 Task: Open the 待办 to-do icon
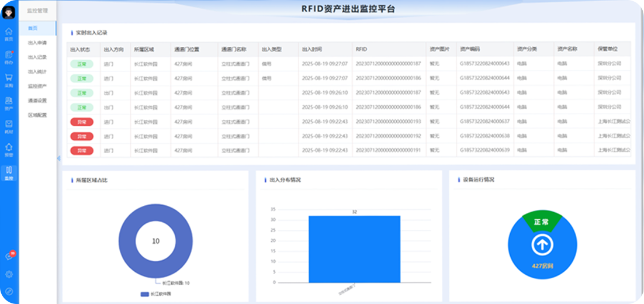coord(9,56)
